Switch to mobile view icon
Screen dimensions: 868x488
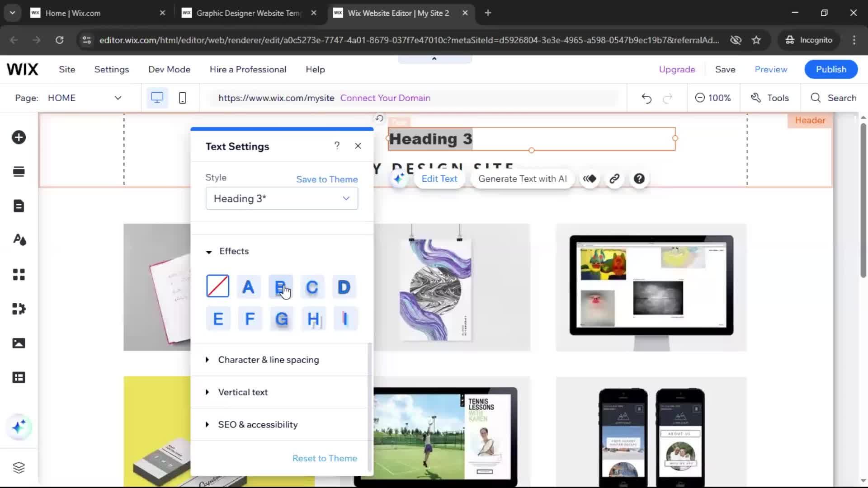pos(183,98)
